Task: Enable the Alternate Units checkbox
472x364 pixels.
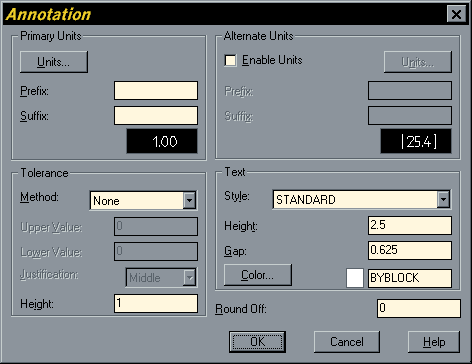Action: (x=230, y=61)
